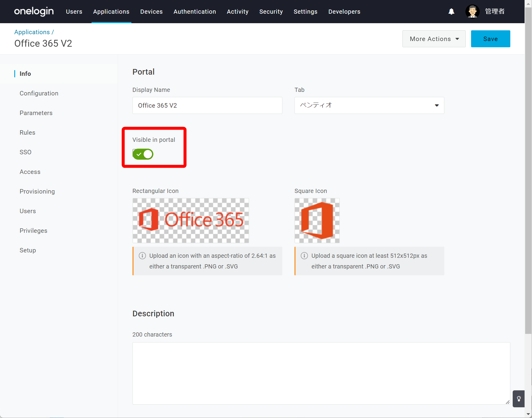Click inside the Description text area
The height and width of the screenshot is (418, 532).
[321, 373]
